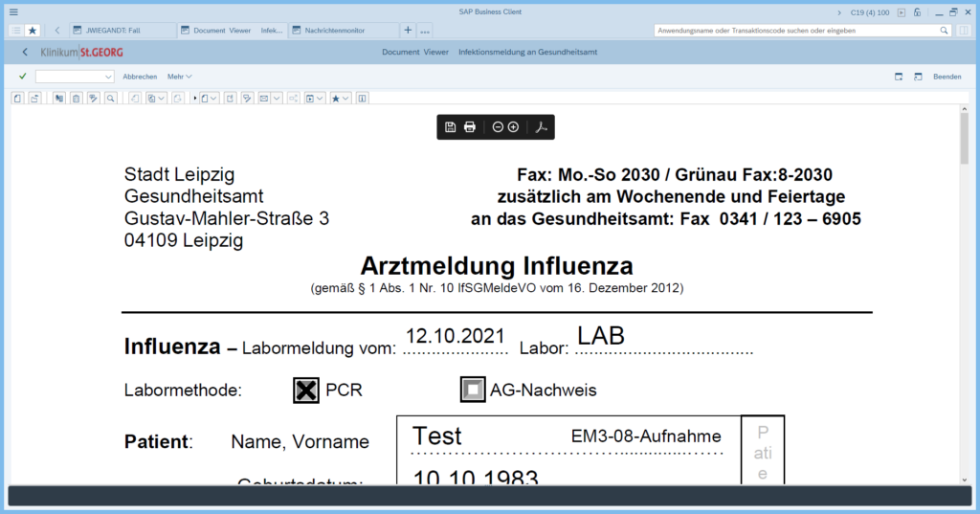
Task: Open the favorites star panel icon
Action: click(33, 31)
